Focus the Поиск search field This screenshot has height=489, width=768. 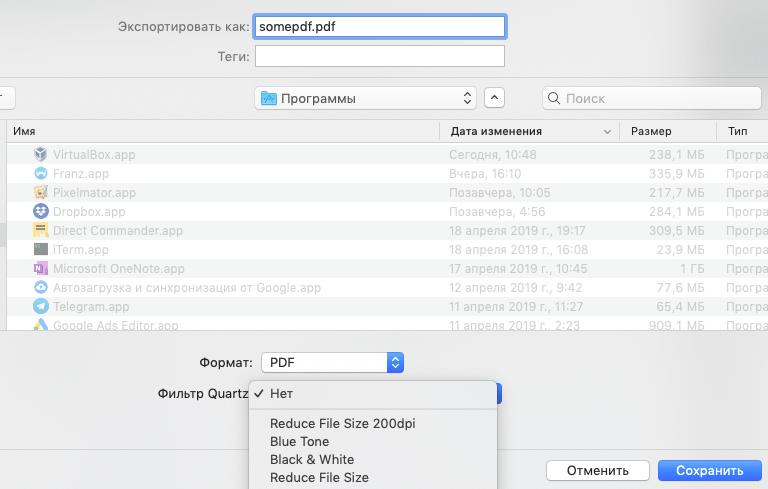point(651,98)
